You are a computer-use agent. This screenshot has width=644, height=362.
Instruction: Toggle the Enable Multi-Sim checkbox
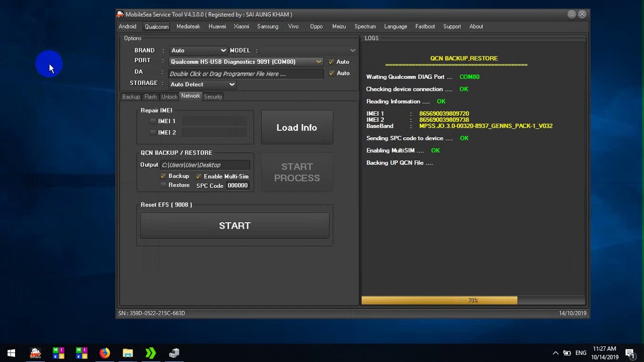[x=198, y=176]
